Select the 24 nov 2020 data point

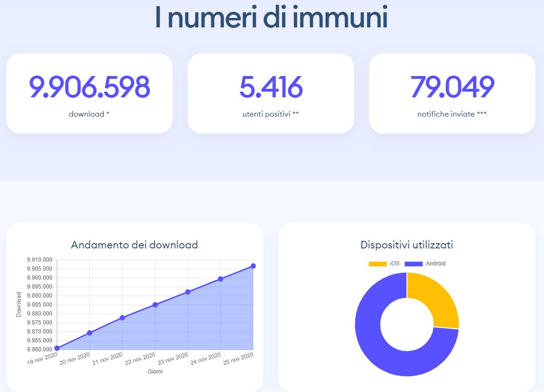click(x=220, y=279)
